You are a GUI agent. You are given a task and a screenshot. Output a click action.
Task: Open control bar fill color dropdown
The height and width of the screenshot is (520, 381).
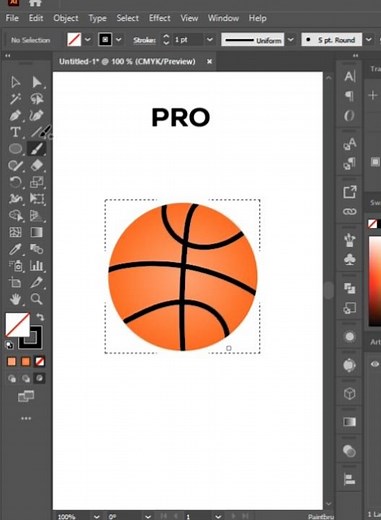pyautogui.click(x=88, y=40)
